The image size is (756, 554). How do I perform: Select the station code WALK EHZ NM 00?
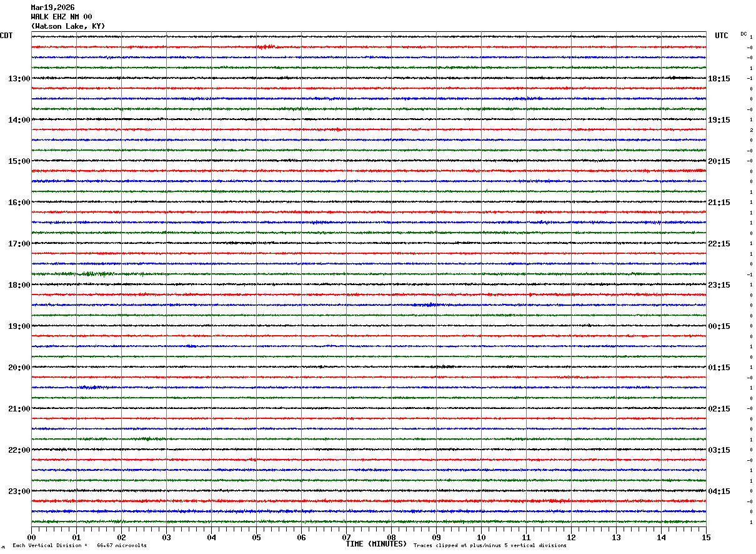click(x=61, y=17)
